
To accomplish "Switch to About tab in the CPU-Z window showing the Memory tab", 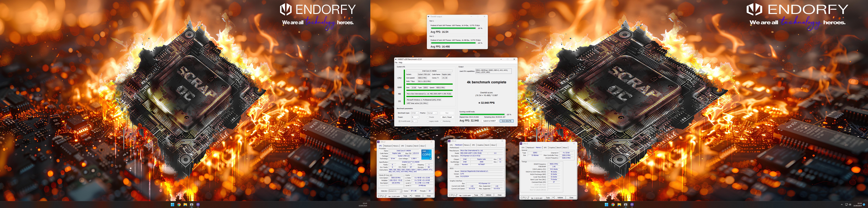I will [565, 147].
